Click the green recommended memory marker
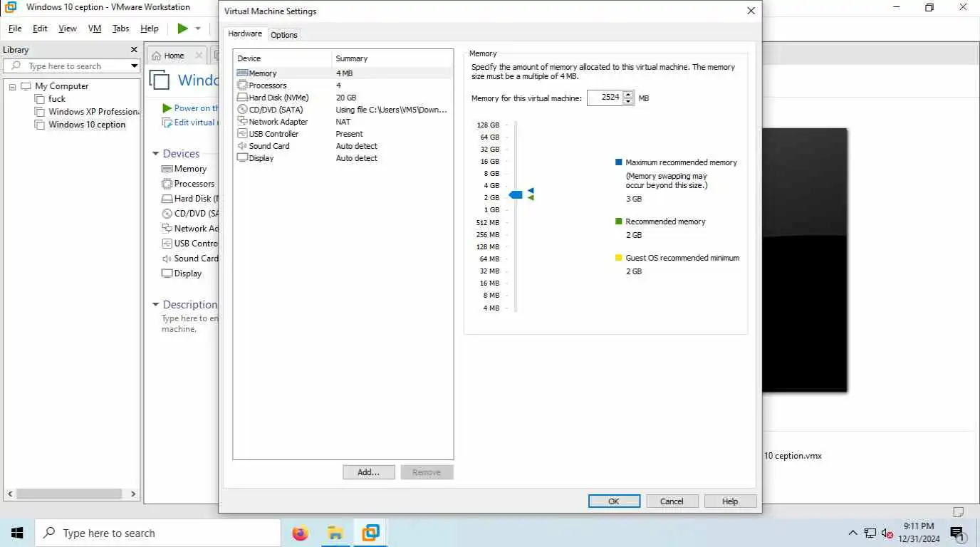This screenshot has height=547, width=980. [x=531, y=198]
